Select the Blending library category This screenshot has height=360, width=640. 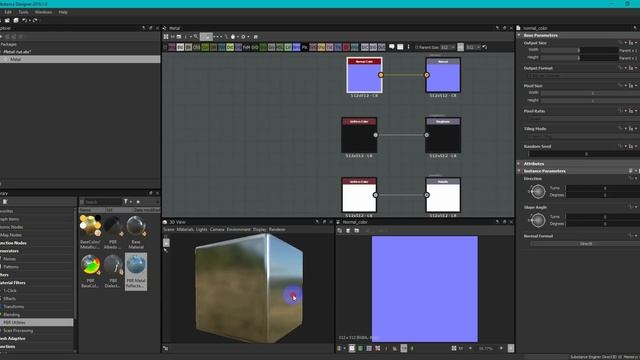(11, 315)
